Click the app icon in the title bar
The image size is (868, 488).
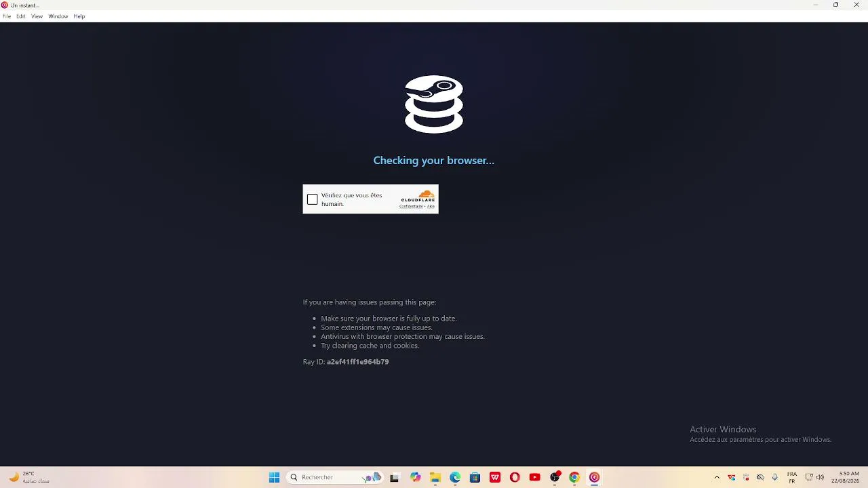coord(5,5)
